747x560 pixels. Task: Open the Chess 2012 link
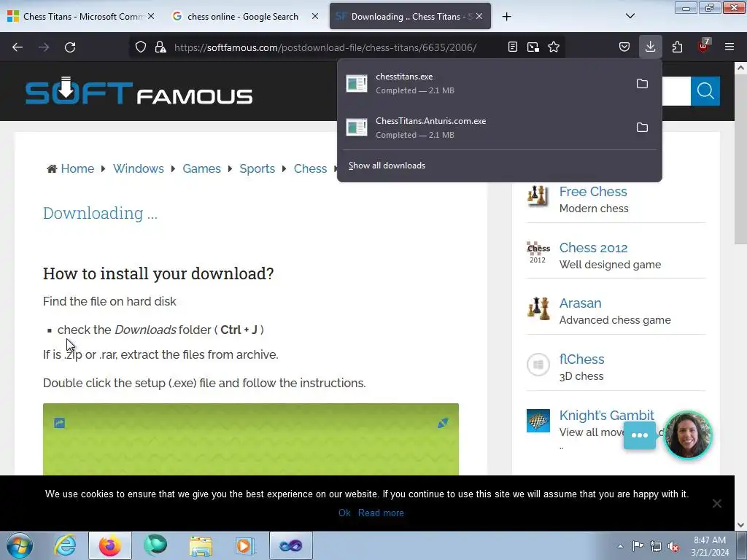(593, 248)
